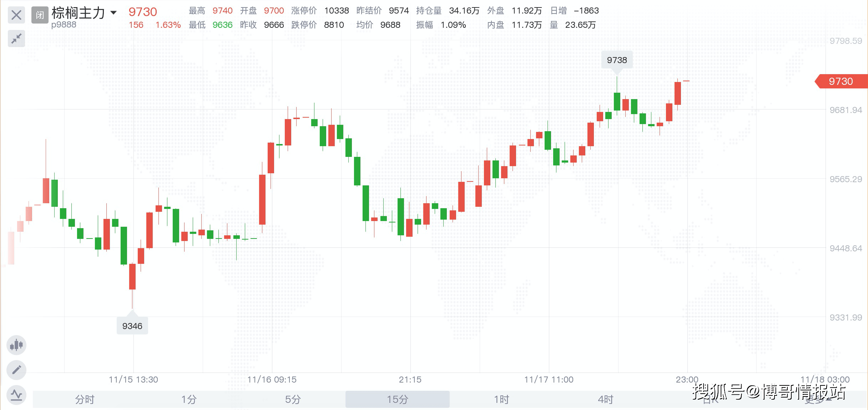Switch to the 1分 timeframe tab
The width and height of the screenshot is (868, 410).
(x=189, y=399)
